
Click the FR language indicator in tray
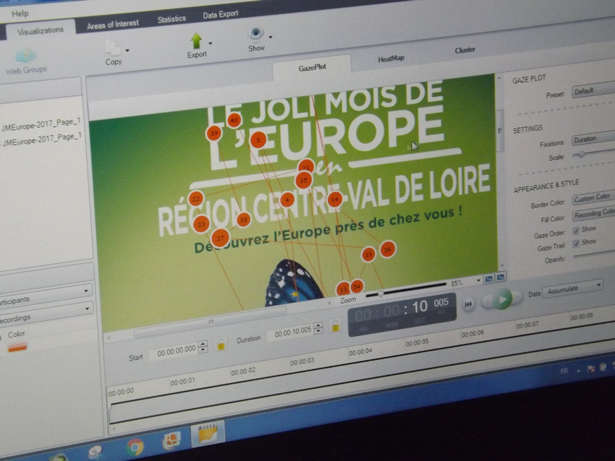tap(564, 371)
